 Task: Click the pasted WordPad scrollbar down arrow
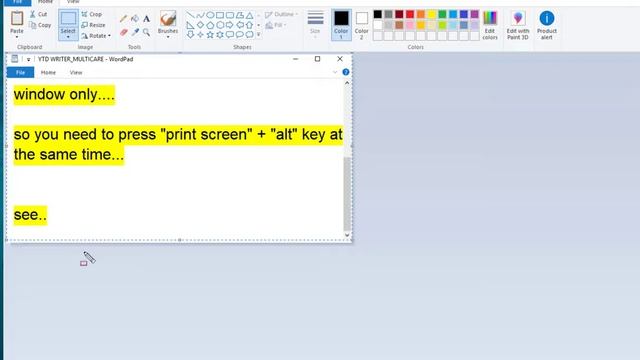[x=347, y=235]
